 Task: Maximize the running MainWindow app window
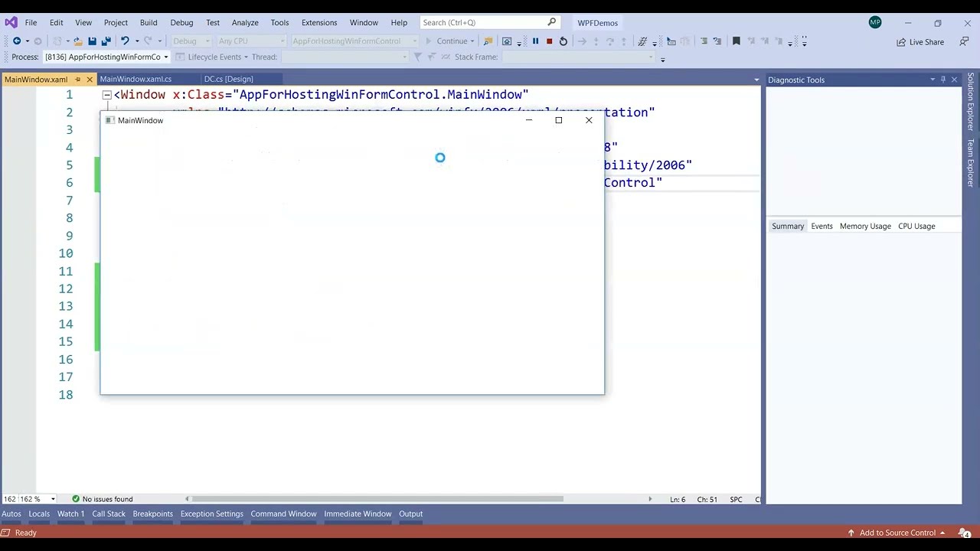[x=559, y=120]
